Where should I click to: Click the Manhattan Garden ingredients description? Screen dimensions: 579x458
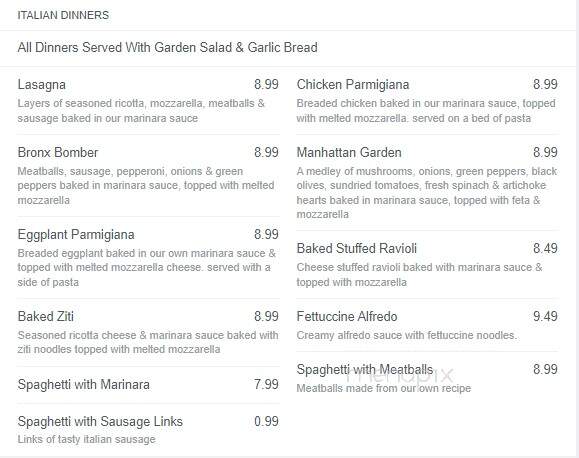coord(426,193)
